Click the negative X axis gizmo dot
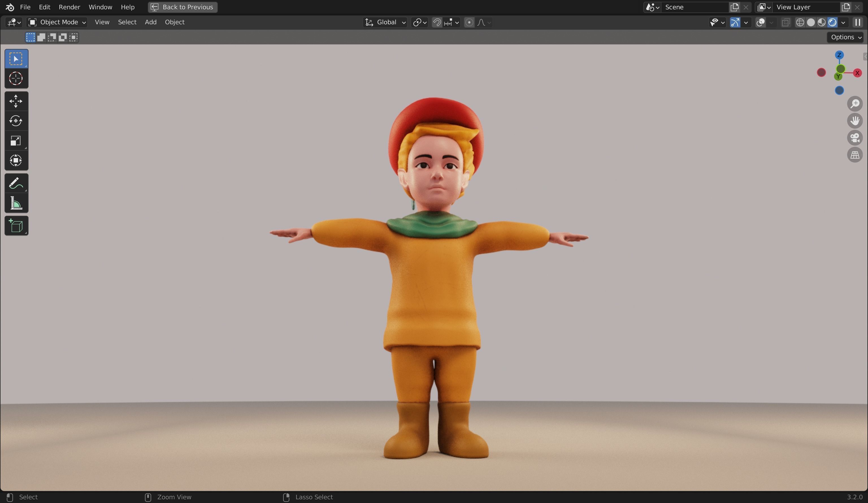This screenshot has width=868, height=503. tap(821, 72)
